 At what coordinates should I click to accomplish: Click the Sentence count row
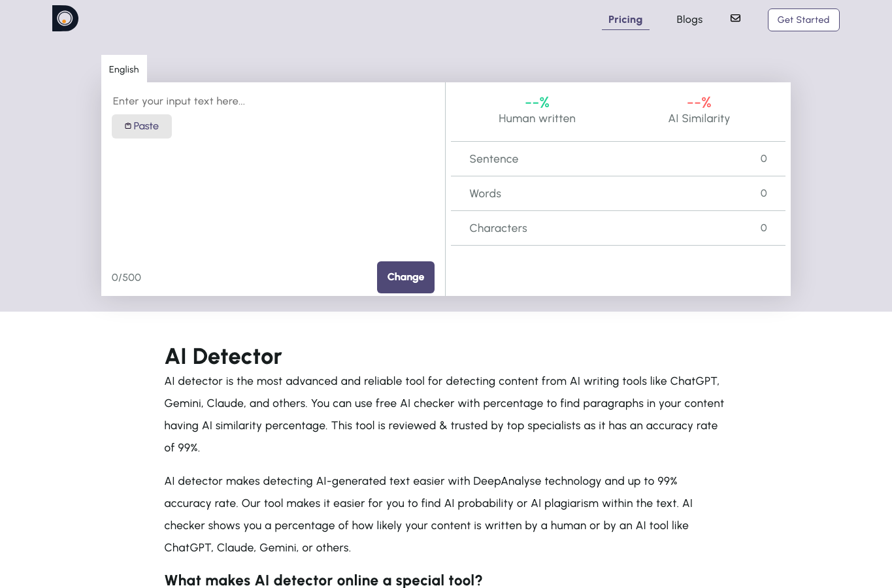[618, 159]
